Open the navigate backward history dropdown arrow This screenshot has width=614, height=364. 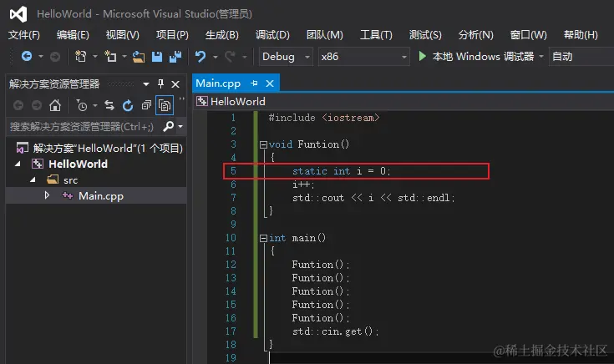coord(41,57)
